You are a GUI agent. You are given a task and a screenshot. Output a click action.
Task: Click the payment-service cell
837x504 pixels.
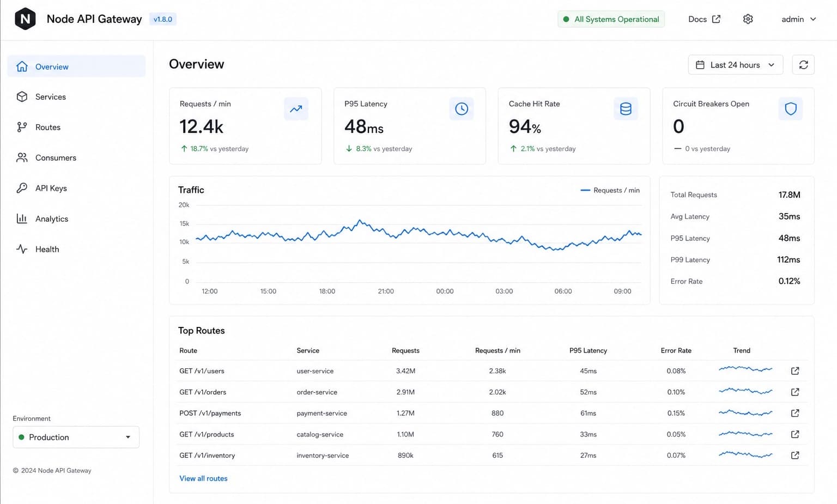(322, 413)
